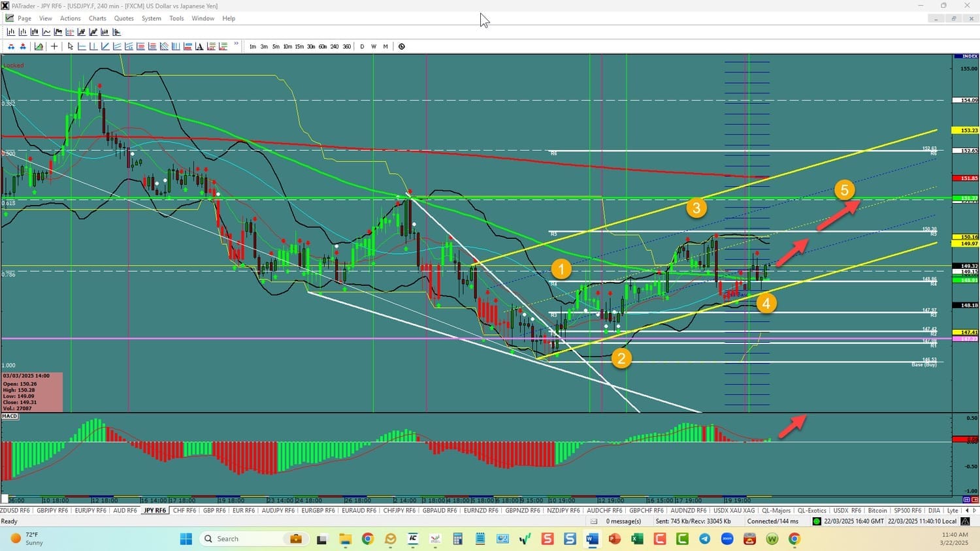Open the indicators chart icon
The image size is (980, 551).
(x=39, y=46)
